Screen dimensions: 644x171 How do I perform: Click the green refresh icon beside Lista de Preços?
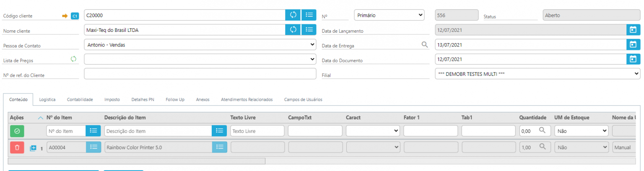[x=73, y=59]
